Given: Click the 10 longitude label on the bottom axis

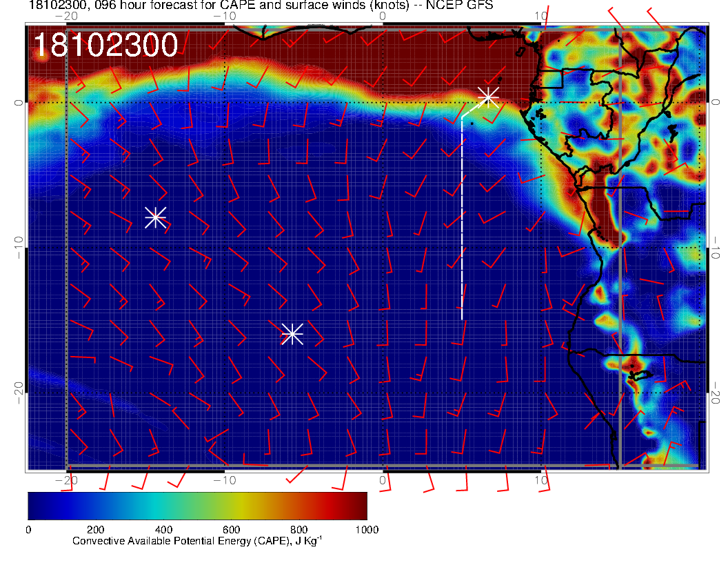Looking at the screenshot, I should click(541, 480).
